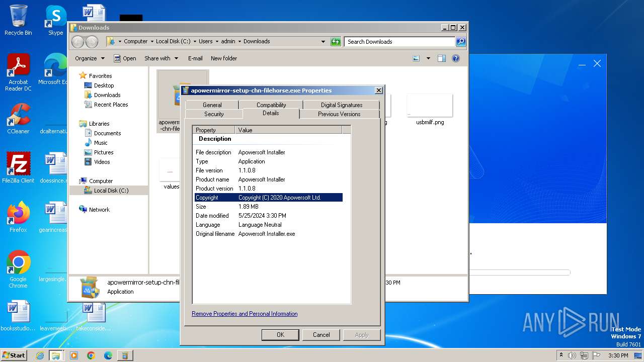Click the search magnifier icon in Explorer
The height and width of the screenshot is (362, 644).
coord(460,42)
